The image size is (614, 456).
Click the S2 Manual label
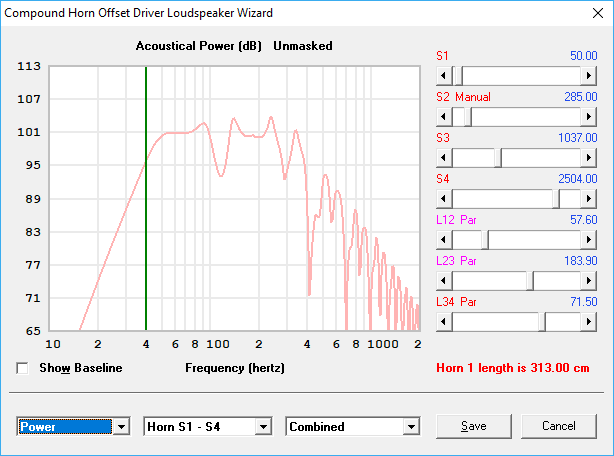[x=463, y=97]
